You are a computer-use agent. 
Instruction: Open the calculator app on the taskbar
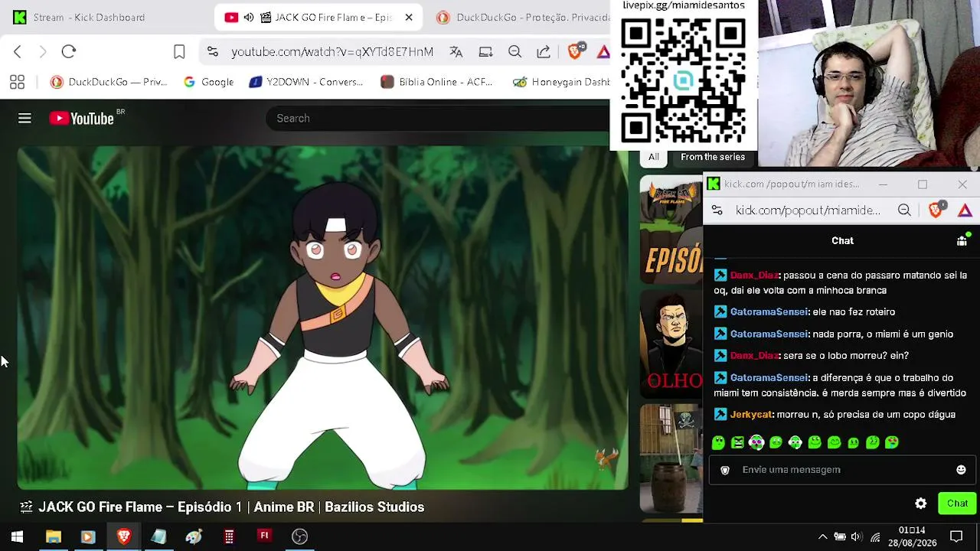coord(229,536)
